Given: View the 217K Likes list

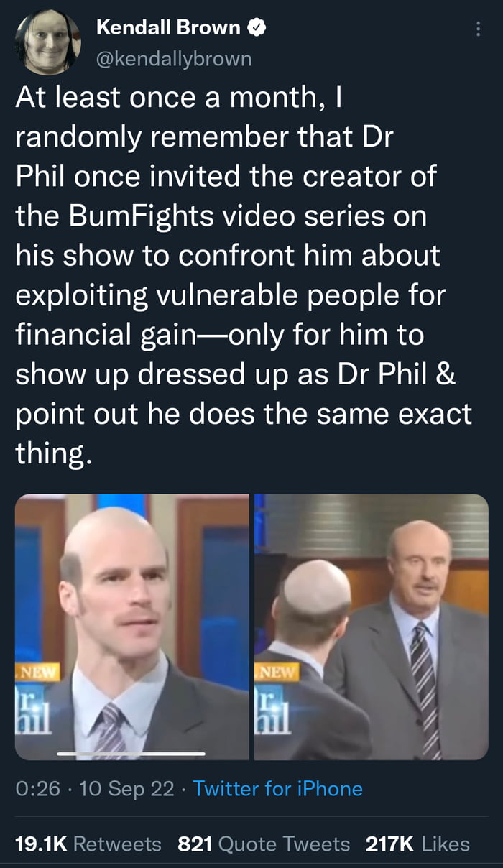Looking at the screenshot, I should click(417, 844).
